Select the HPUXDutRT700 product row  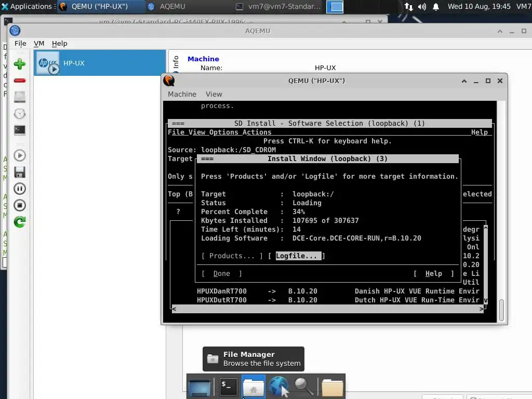[338, 300]
